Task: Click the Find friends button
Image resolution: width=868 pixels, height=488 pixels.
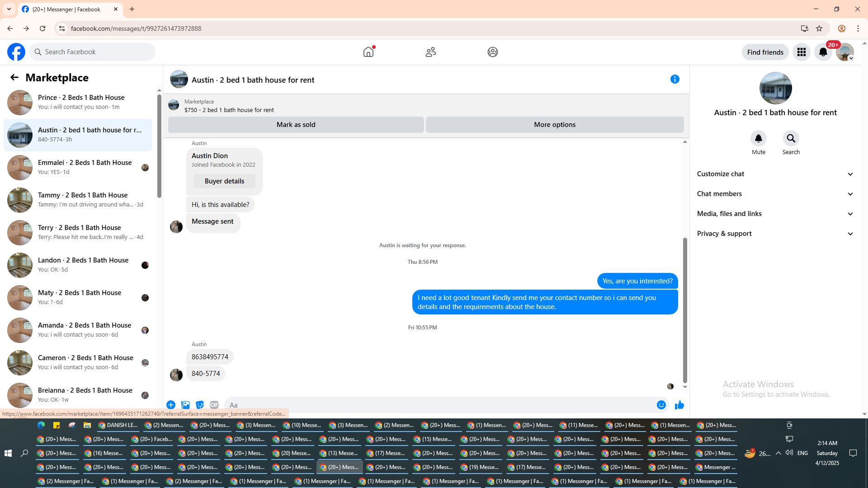Action: [x=765, y=52]
